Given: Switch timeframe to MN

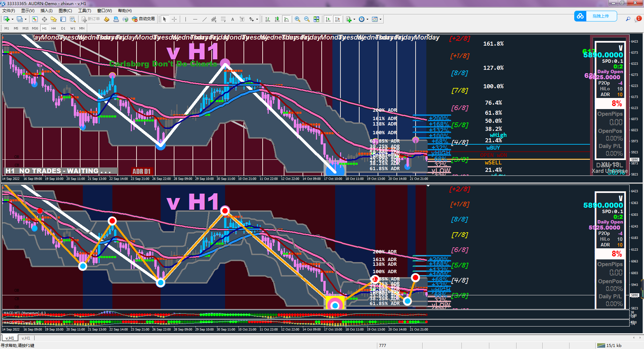Looking at the screenshot, I should click(x=82, y=28).
